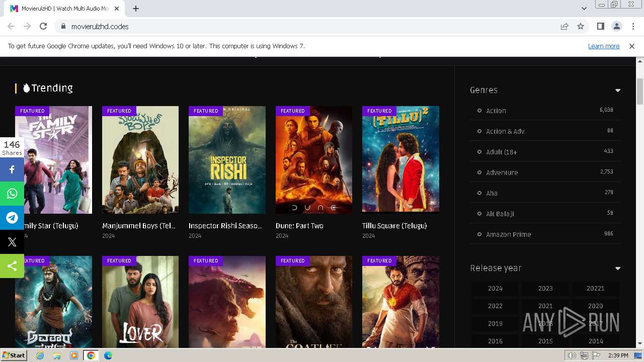Open the Chrome profile avatar

(x=616, y=26)
